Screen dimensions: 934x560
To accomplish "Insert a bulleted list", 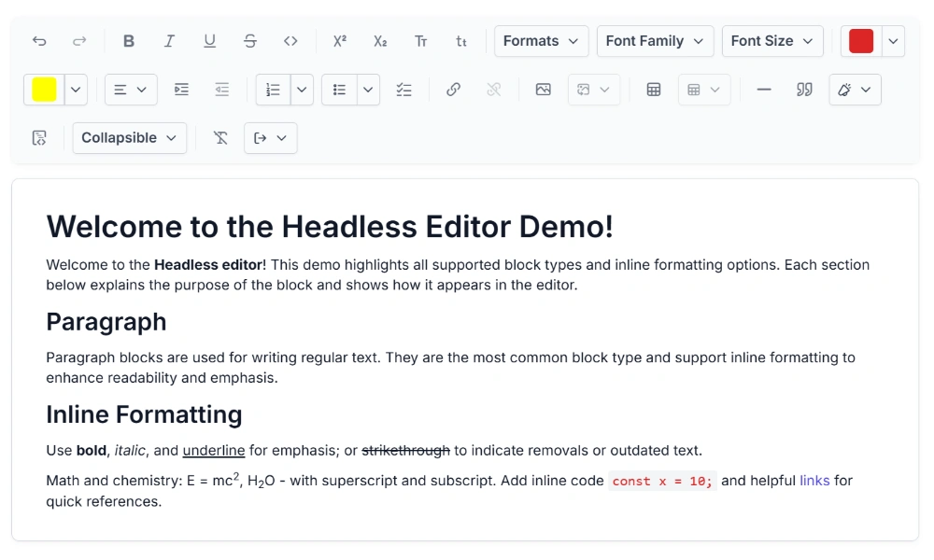I will pos(340,90).
